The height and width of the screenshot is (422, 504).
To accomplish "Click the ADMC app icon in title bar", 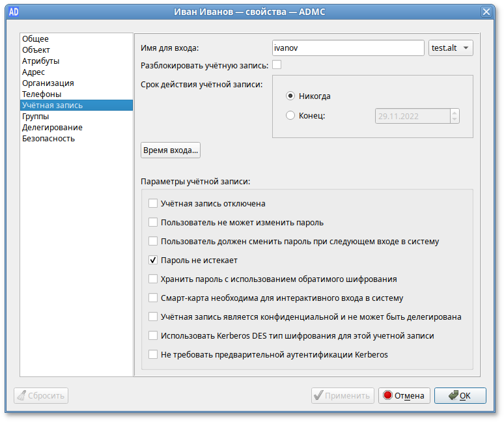I will (12, 12).
